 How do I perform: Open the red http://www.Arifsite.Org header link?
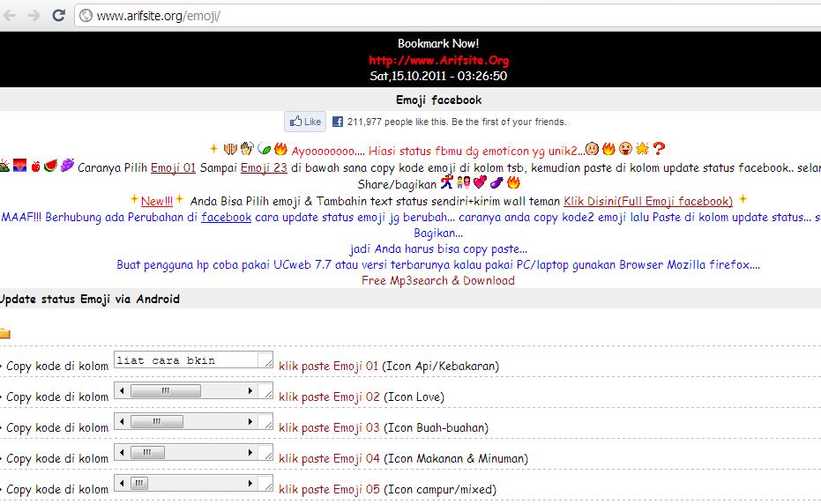tap(438, 60)
